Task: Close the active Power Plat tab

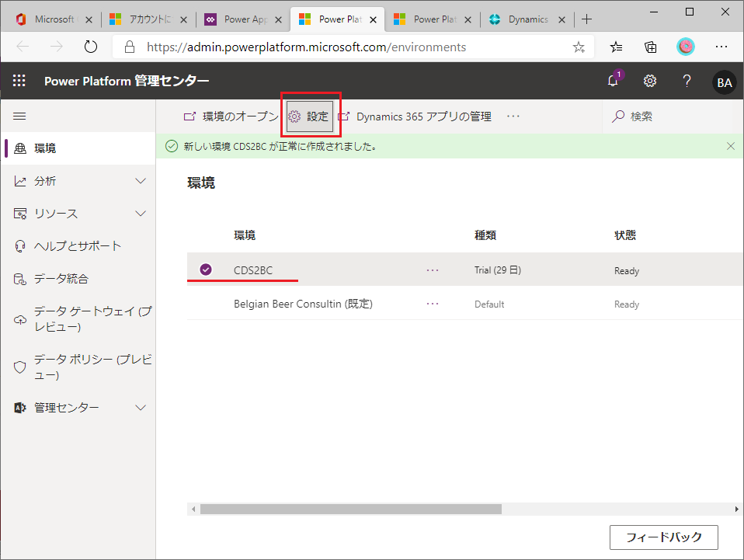Action: (373, 19)
